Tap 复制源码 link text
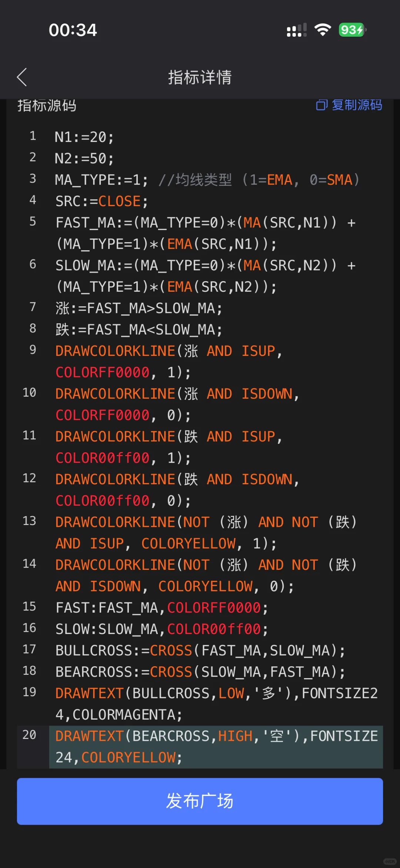This screenshot has height=868, width=400. coord(357,105)
